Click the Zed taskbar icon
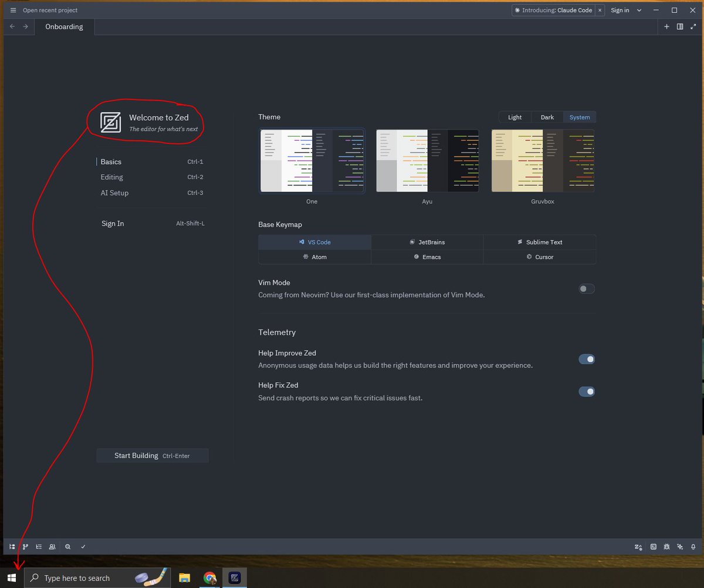 point(235,577)
